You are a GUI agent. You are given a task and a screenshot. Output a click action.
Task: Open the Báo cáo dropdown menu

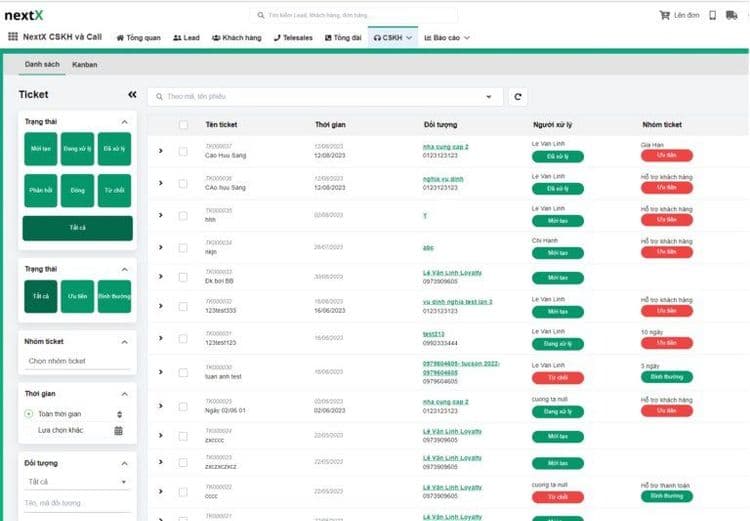point(446,37)
